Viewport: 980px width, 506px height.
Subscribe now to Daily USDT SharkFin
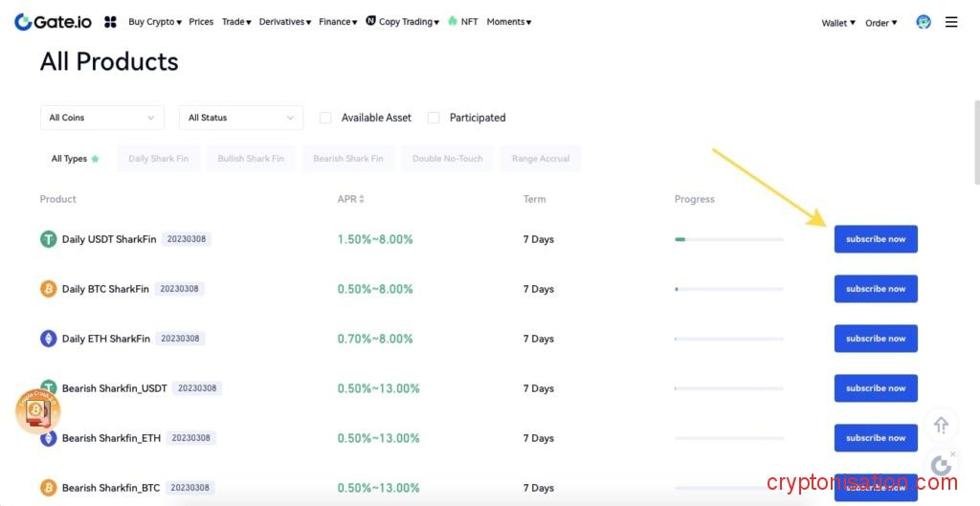point(875,239)
